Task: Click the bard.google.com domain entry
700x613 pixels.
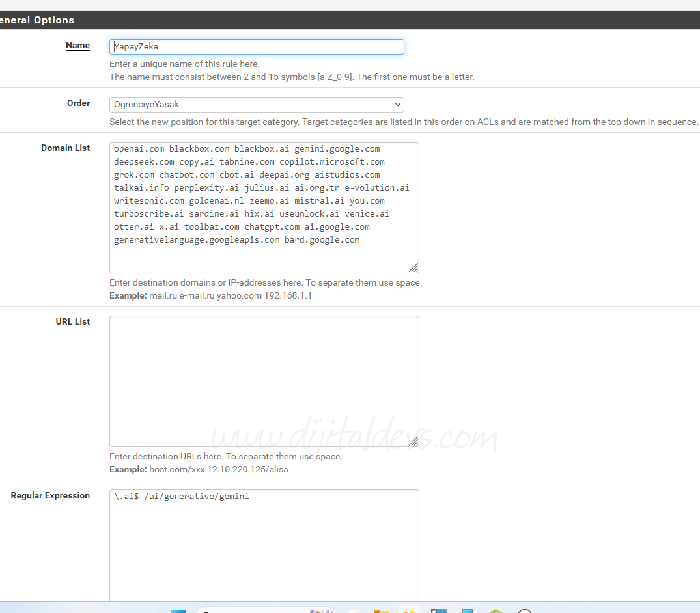Action: 322,240
